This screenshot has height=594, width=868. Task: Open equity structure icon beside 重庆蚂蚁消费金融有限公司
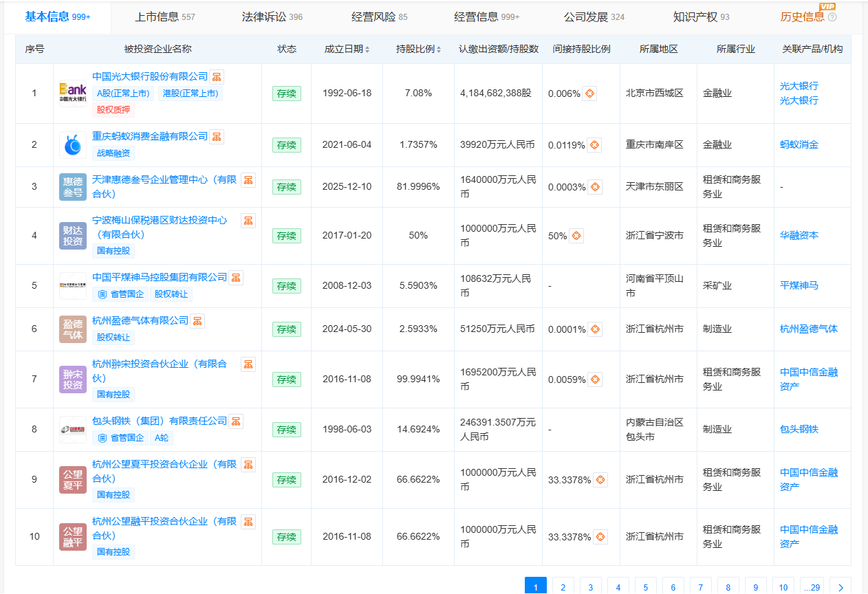tap(217, 137)
